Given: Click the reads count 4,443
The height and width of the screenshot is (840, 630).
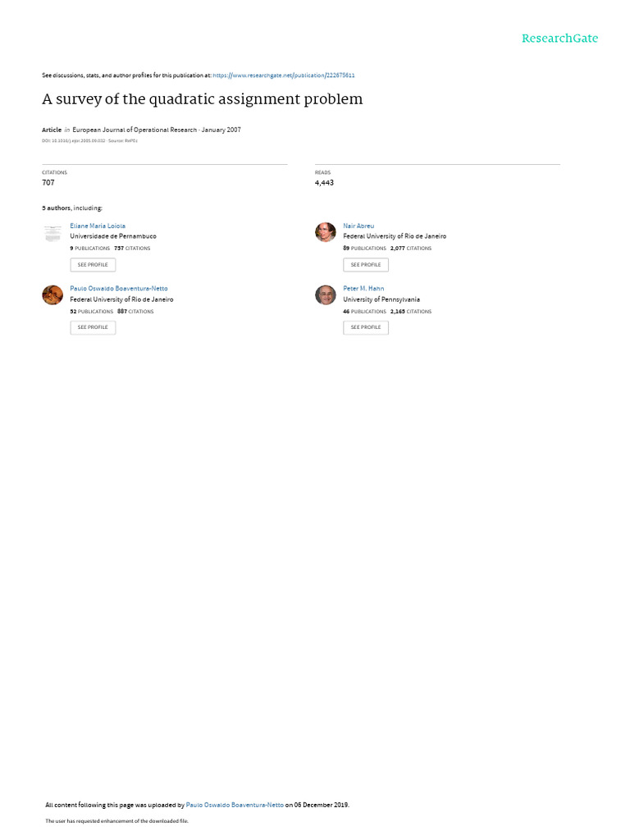Looking at the screenshot, I should 324,183.
